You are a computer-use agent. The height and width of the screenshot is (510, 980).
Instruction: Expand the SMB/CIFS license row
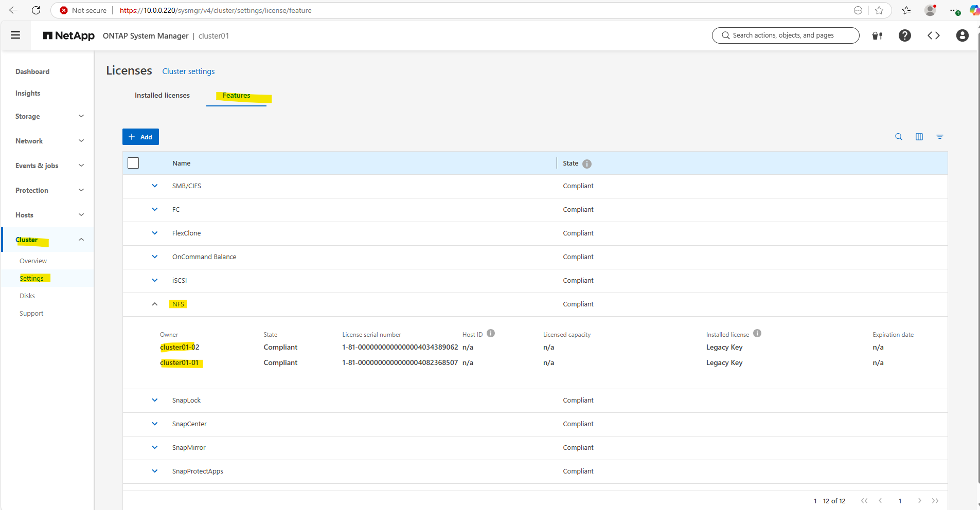point(155,186)
